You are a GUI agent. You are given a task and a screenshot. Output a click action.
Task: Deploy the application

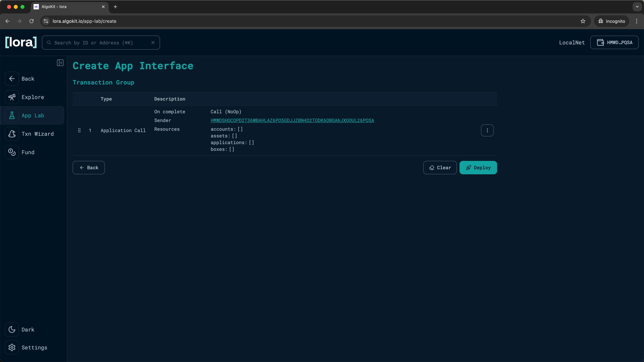tap(478, 167)
